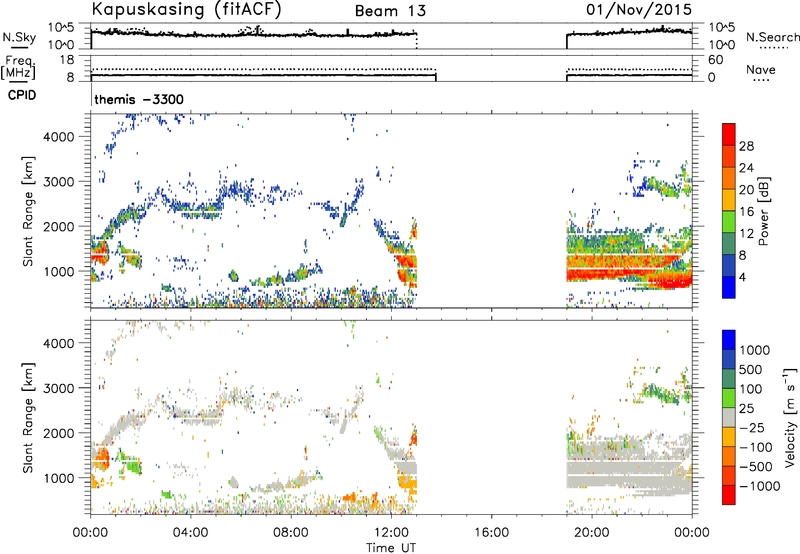Viewport: 800px width, 554px height.
Task: Click the '08:00' time axis tick label
Action: pos(291,533)
